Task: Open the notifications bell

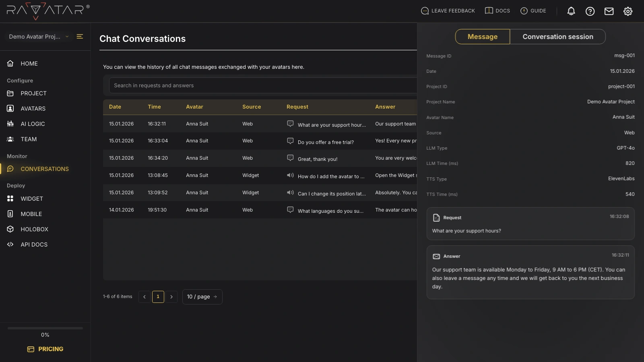Action: pyautogui.click(x=571, y=11)
